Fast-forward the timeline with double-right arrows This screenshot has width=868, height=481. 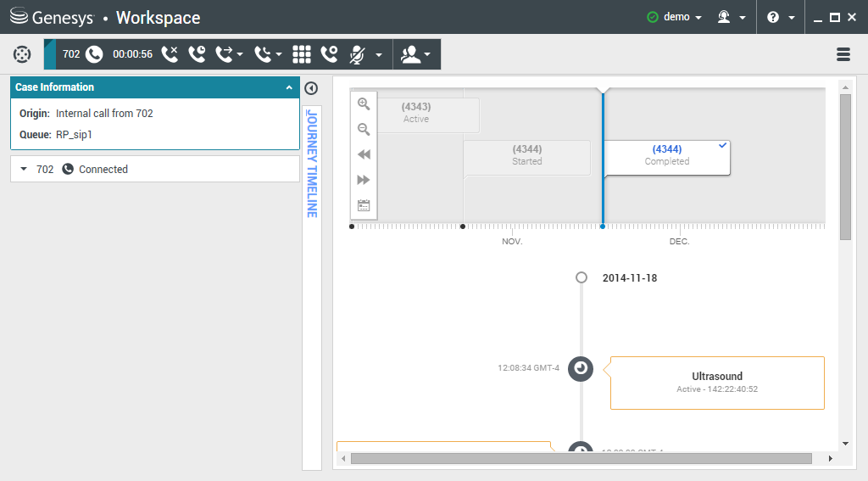(x=364, y=180)
